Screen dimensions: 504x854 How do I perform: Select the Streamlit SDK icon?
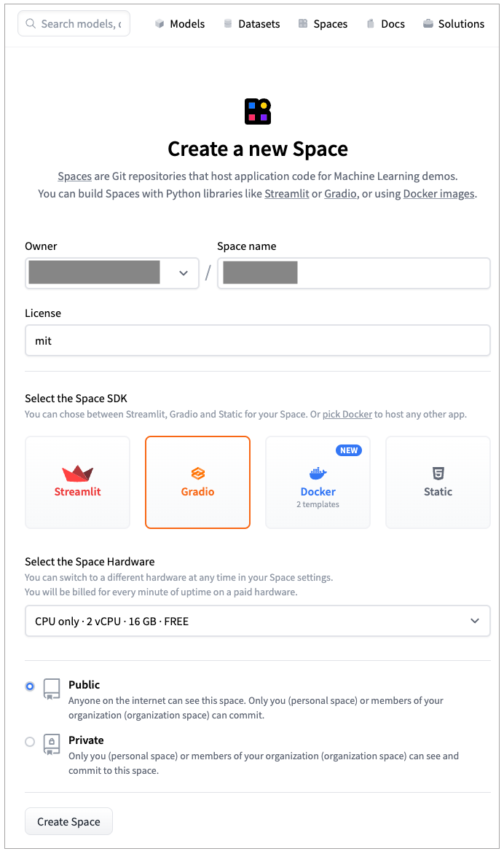click(77, 474)
